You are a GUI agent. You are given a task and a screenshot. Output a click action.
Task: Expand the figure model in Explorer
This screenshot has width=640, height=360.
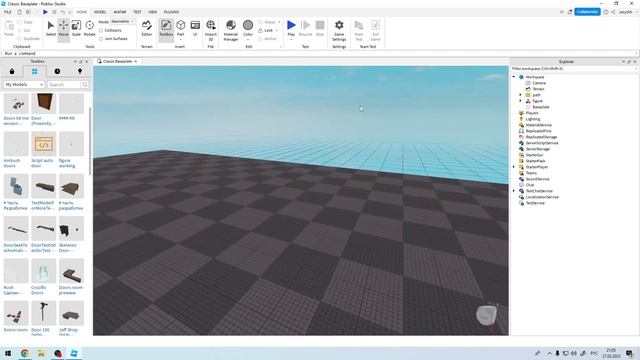[x=520, y=101]
